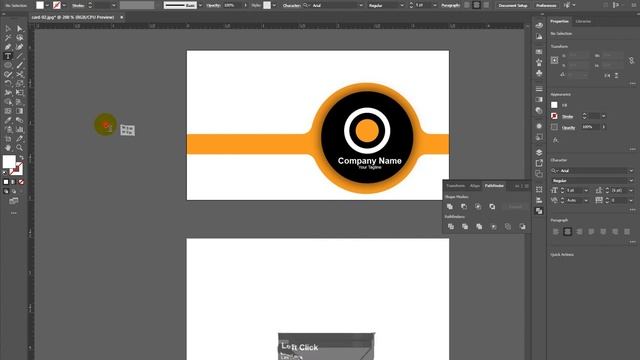Open the Paragraph panel link
Screen dimensions: 640x360
click(451, 5)
